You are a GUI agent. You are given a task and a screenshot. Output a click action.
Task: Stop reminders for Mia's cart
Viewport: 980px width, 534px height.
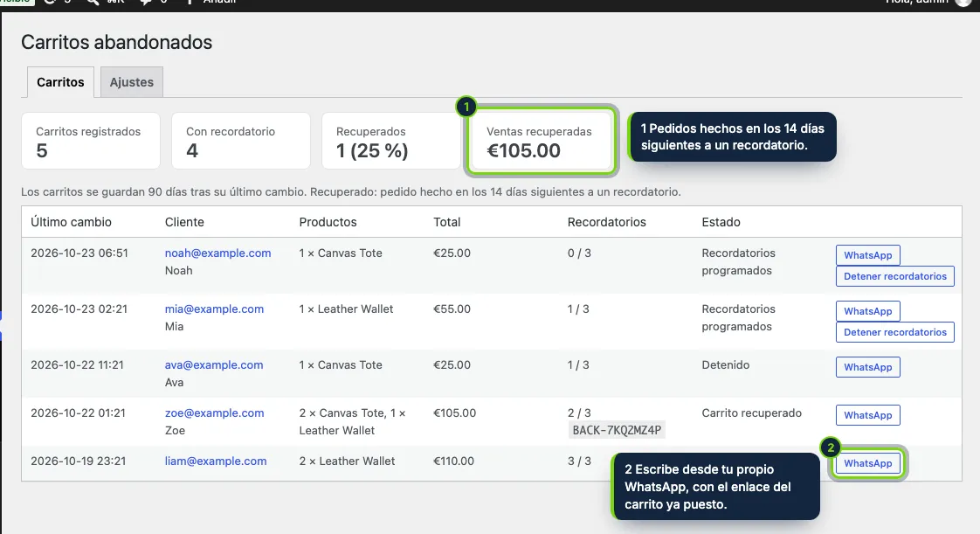[x=895, y=332]
